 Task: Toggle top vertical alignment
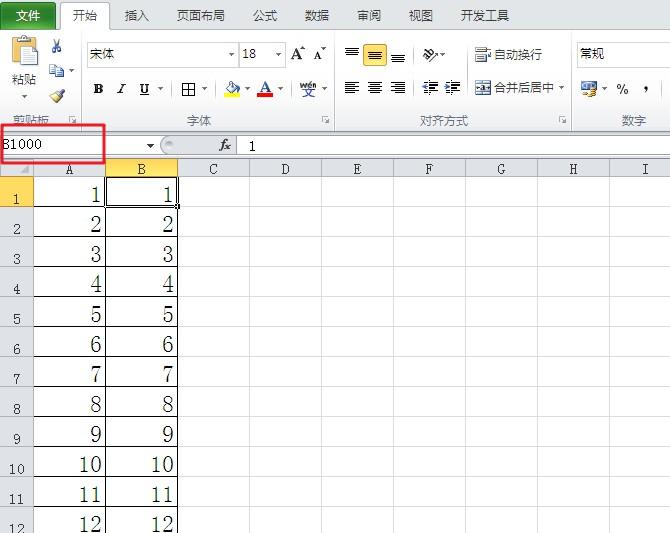pos(352,54)
